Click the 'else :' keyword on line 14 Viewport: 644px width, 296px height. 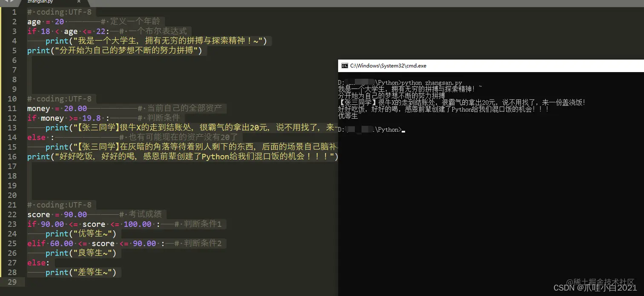[x=41, y=137]
